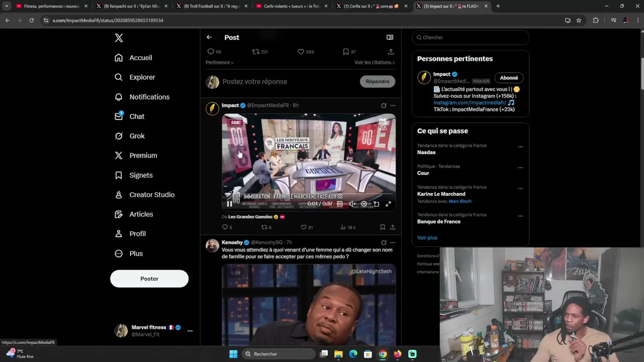Share the main post
Screen dimensions: 644x362
pyautogui.click(x=391, y=52)
